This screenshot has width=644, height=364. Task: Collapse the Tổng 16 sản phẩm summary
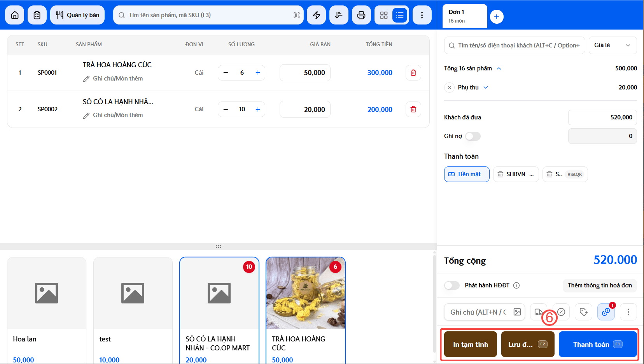499,68
